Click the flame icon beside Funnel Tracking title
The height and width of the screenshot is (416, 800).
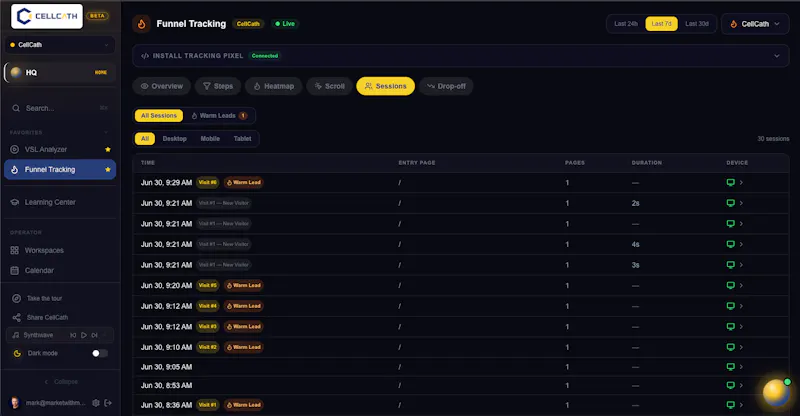[141, 24]
